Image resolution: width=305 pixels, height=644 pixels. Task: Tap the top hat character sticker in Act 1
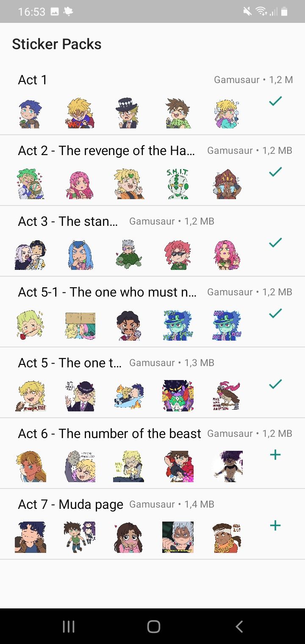click(127, 113)
